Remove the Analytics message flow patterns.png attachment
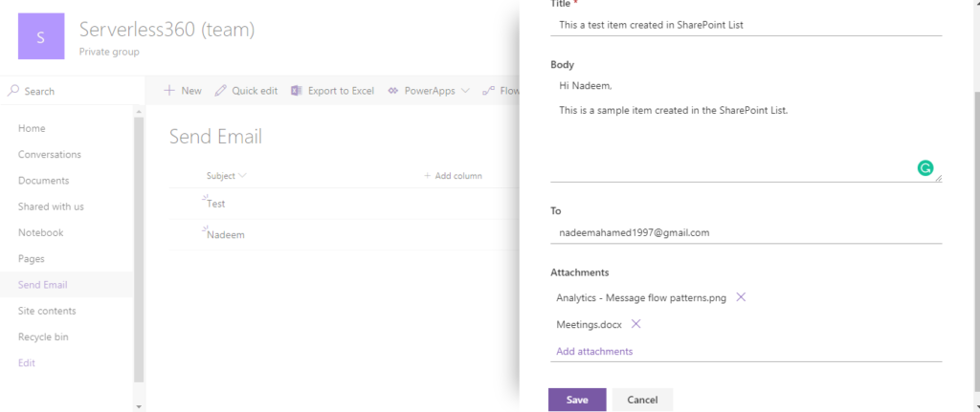 pos(741,297)
